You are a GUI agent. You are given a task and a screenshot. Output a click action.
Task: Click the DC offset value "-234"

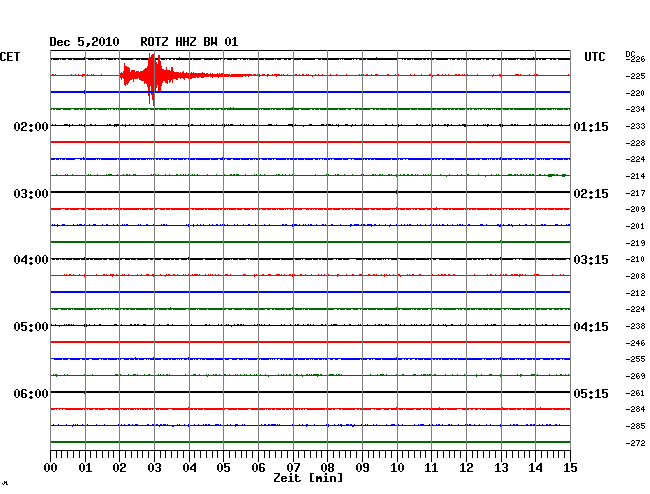point(635,109)
